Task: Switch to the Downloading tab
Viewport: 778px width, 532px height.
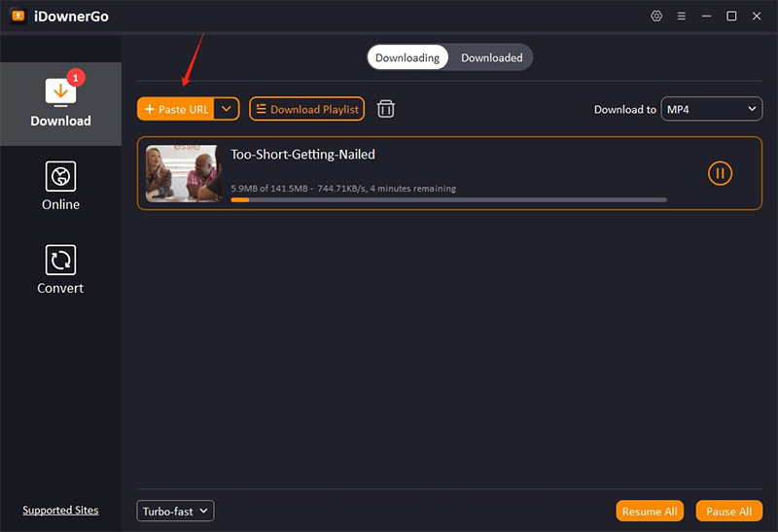Action: tap(407, 57)
